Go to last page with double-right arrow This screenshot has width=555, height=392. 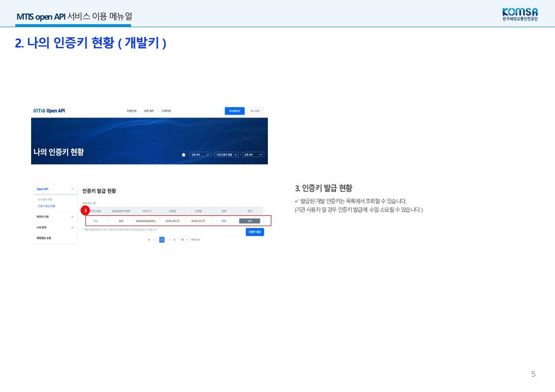pyautogui.click(x=174, y=239)
